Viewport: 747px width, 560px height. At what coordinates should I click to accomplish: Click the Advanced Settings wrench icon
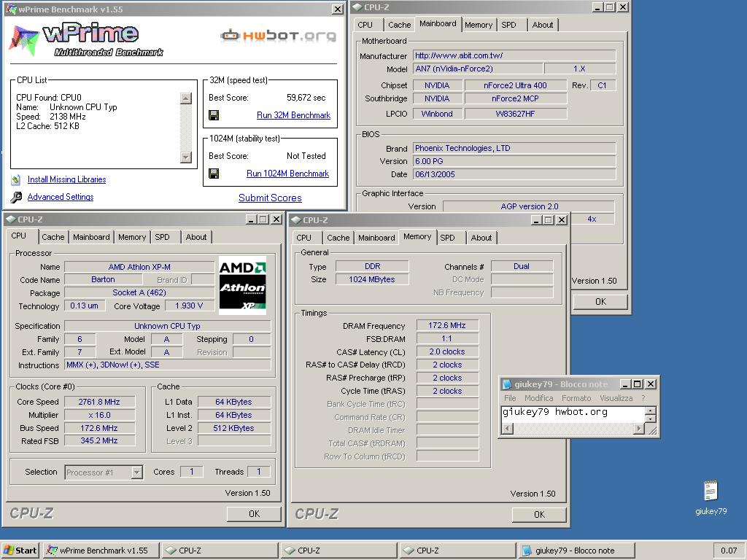pyautogui.click(x=16, y=197)
